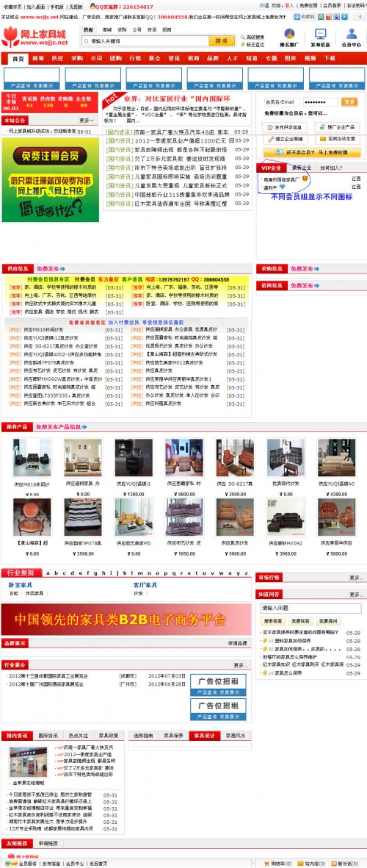367x868 pixels.
Task: Select the 商城 search category tab
Action: (x=106, y=29)
